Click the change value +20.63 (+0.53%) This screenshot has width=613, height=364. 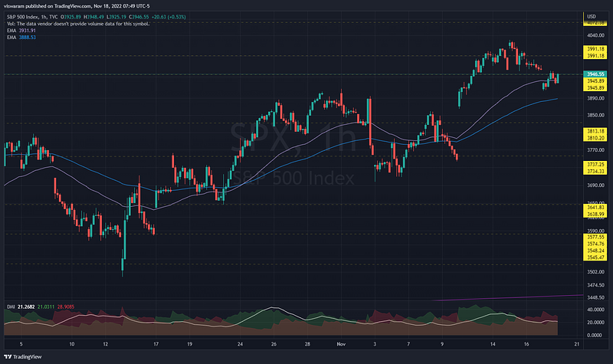click(x=169, y=17)
